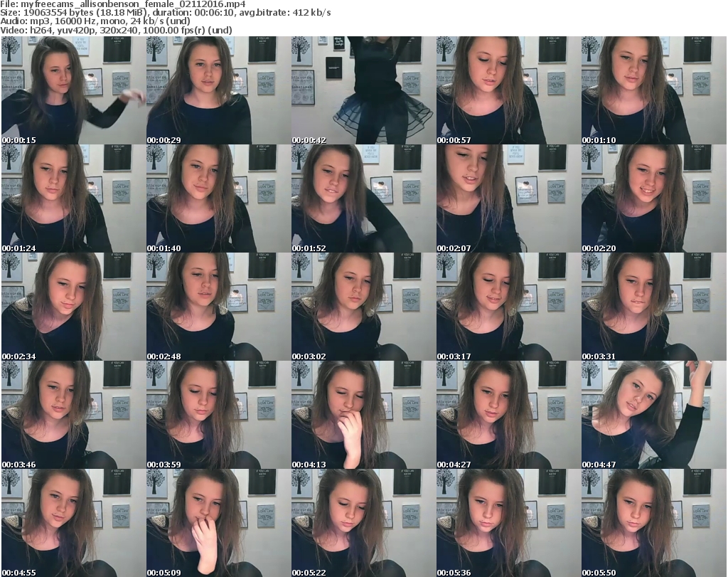The height and width of the screenshot is (577, 728).
Task: Choose the frame stamped 00:02:48
Action: [x=218, y=307]
